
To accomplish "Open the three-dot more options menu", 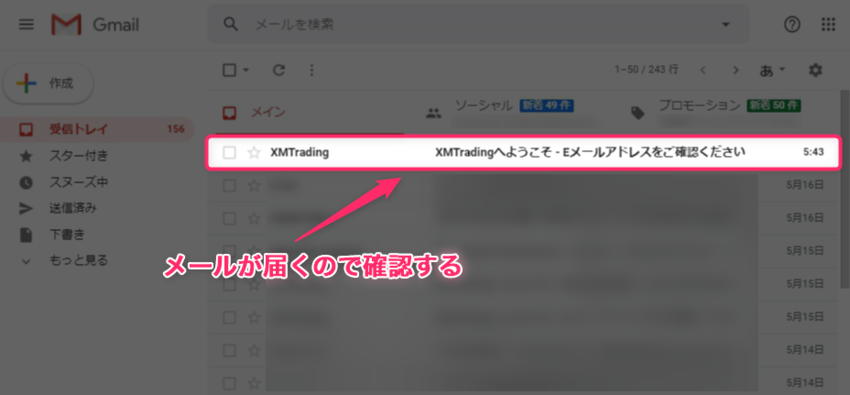I will (311, 70).
